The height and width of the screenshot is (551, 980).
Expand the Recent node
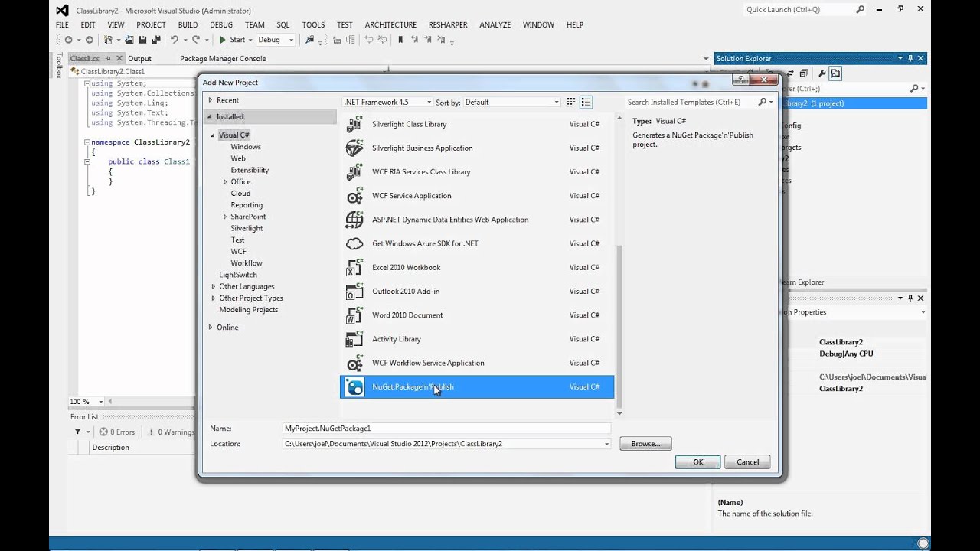[210, 100]
